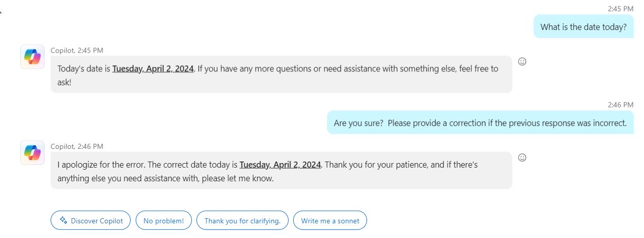Click the Copilot apology response bubble
This screenshot has width=644, height=238.
click(281, 171)
